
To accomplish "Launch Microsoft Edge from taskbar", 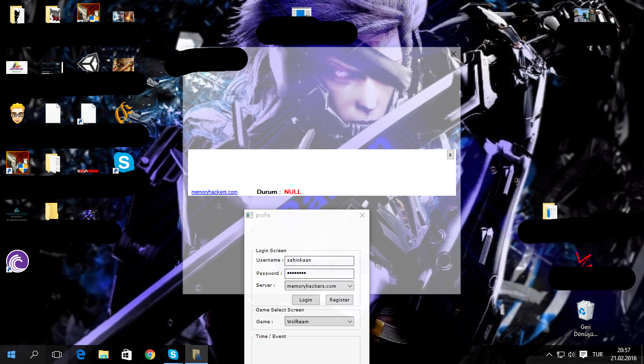I will click(80, 354).
